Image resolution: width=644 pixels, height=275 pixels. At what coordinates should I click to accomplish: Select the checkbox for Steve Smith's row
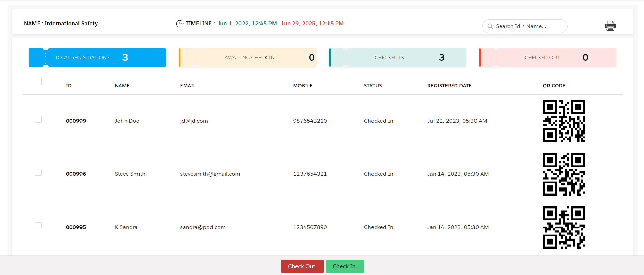[x=38, y=172]
